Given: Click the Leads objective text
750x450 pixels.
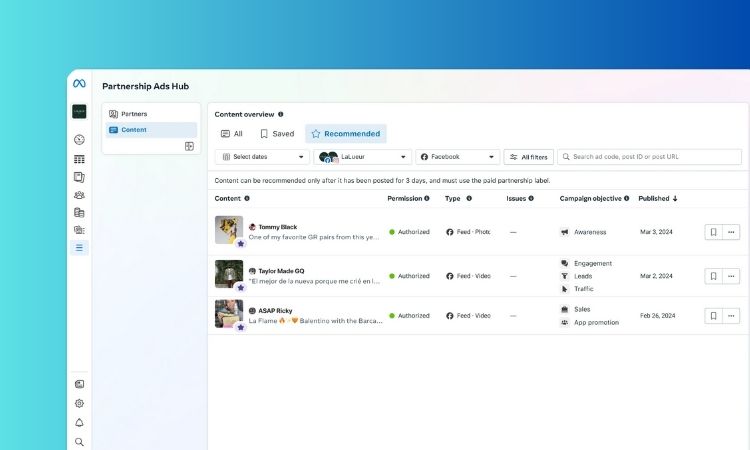Looking at the screenshot, I should coord(583,276).
